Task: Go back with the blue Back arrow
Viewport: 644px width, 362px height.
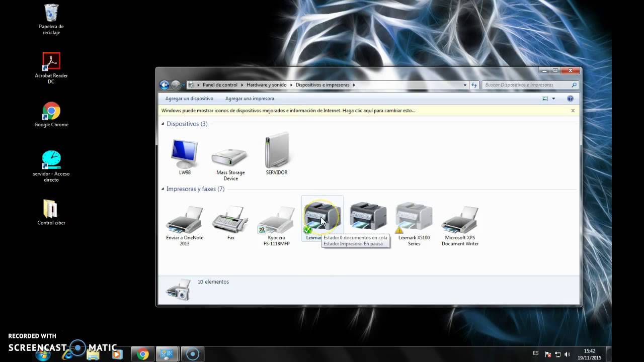Action: click(x=164, y=85)
